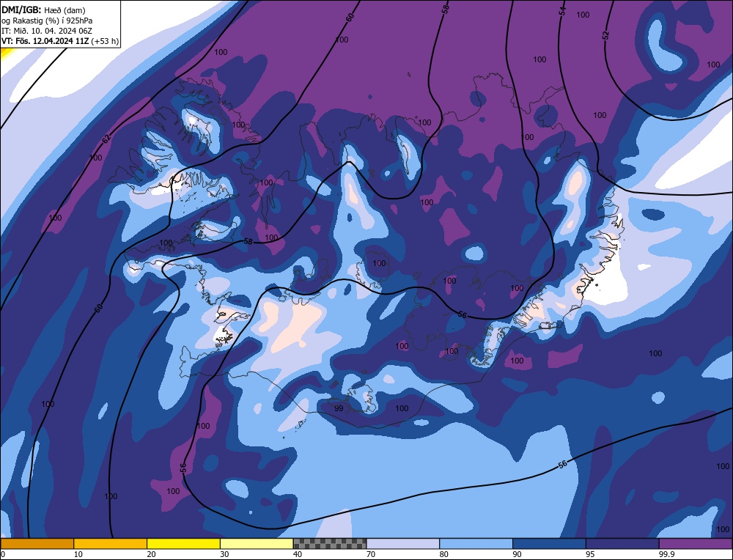Click the valid time 'VT: Fös. 12.04.2024 11Z'

click(45, 41)
